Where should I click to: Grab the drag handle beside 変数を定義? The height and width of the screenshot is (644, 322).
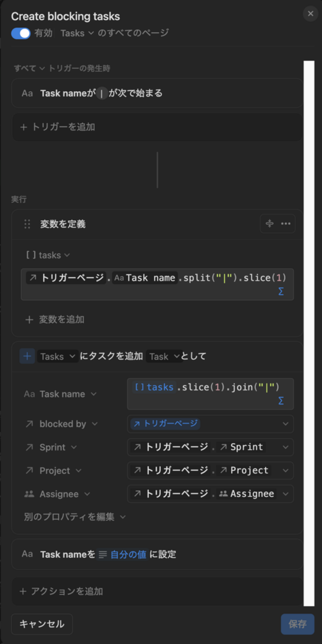tap(27, 224)
